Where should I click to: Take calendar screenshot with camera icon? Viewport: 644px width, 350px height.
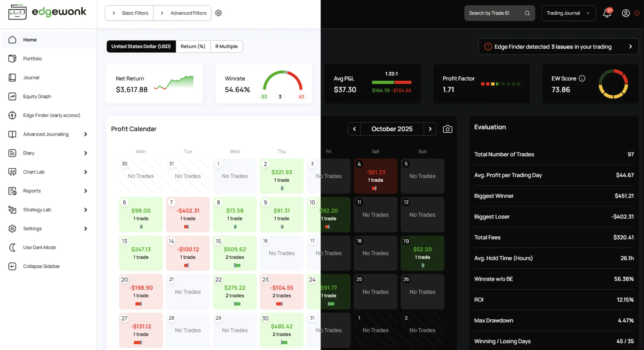tap(447, 129)
